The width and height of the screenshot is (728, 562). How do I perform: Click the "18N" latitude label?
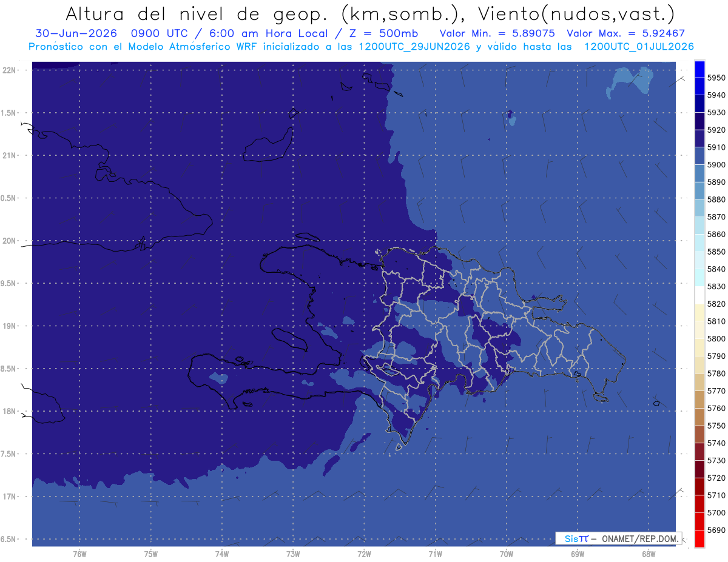click(9, 411)
